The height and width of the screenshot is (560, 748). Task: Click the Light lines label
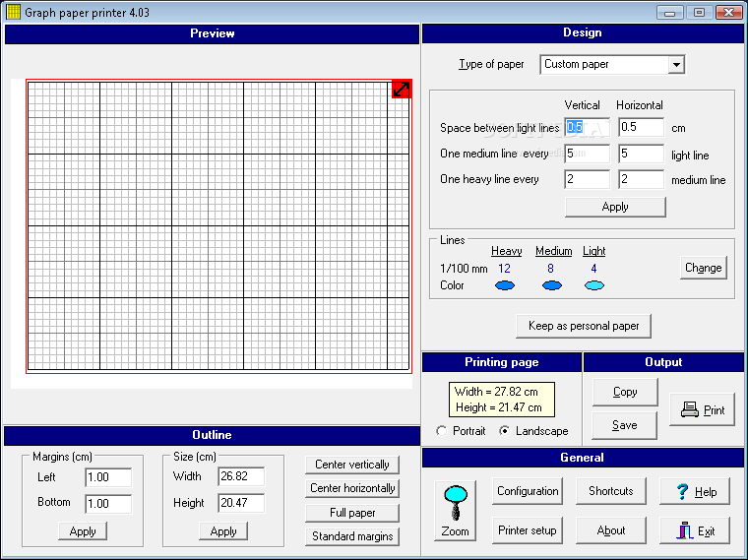click(593, 251)
